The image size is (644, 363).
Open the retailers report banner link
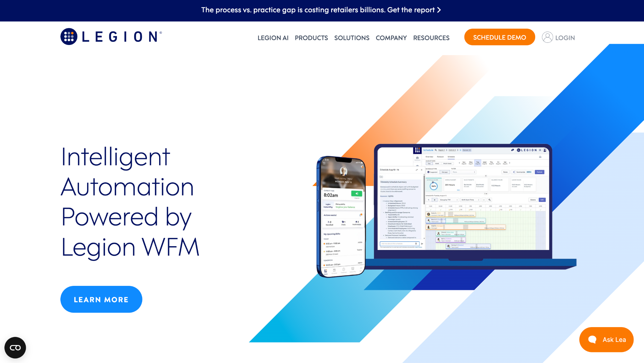point(321,10)
